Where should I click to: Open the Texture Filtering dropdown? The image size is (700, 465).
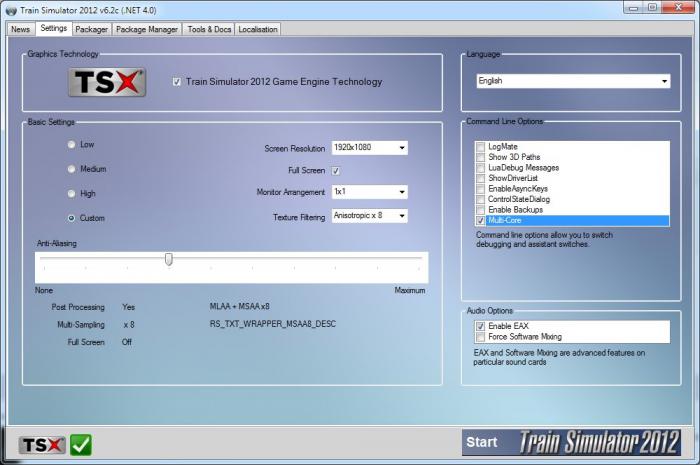coord(370,216)
